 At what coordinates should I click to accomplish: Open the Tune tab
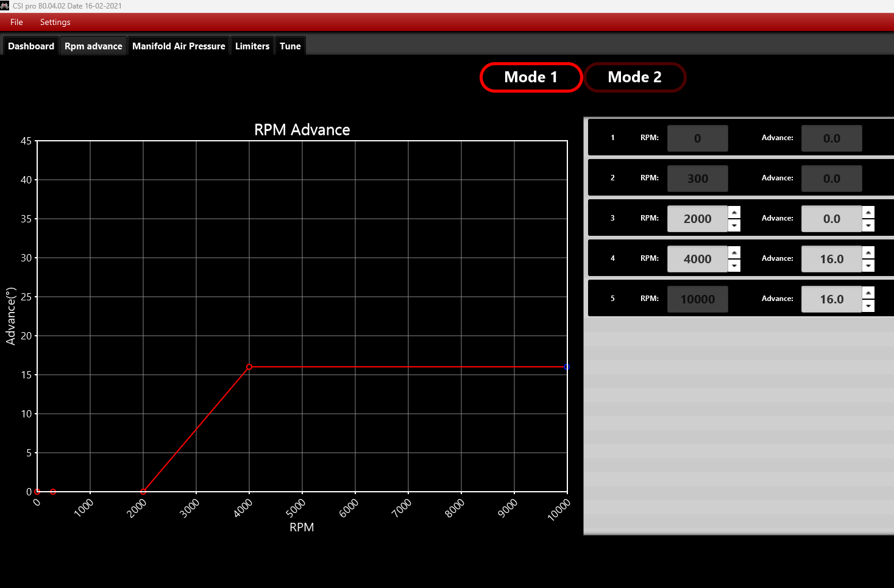[290, 46]
